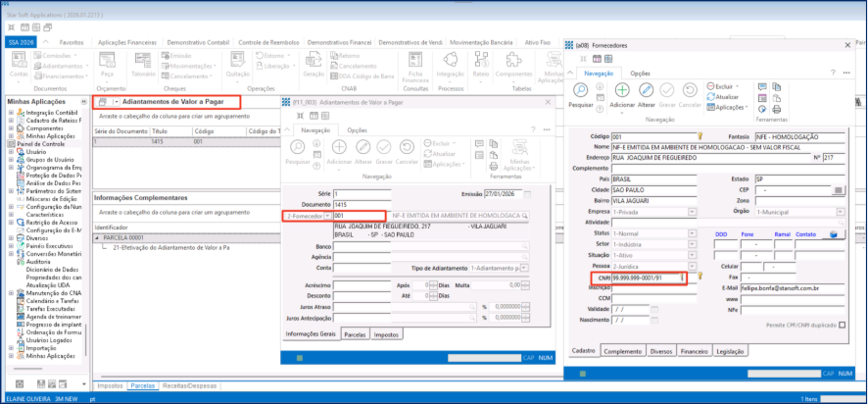
Task: Switch to the Financeiro tab in Fornecedores
Action: (694, 350)
